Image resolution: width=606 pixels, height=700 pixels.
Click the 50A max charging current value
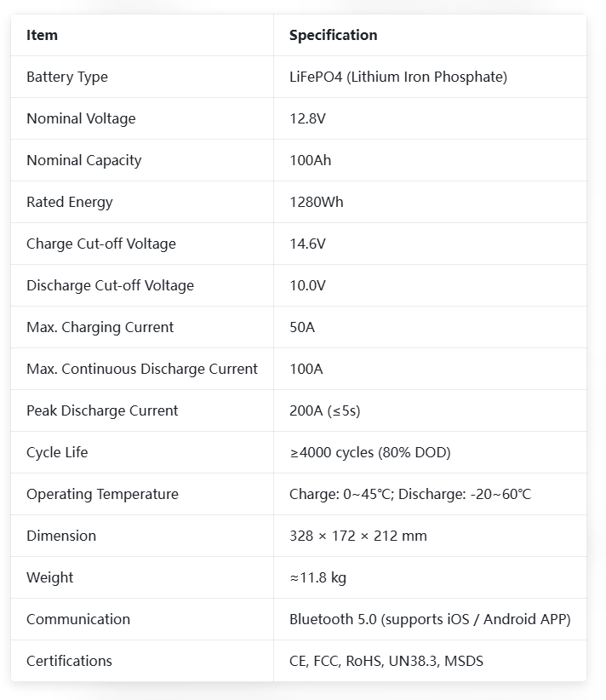coord(302,327)
